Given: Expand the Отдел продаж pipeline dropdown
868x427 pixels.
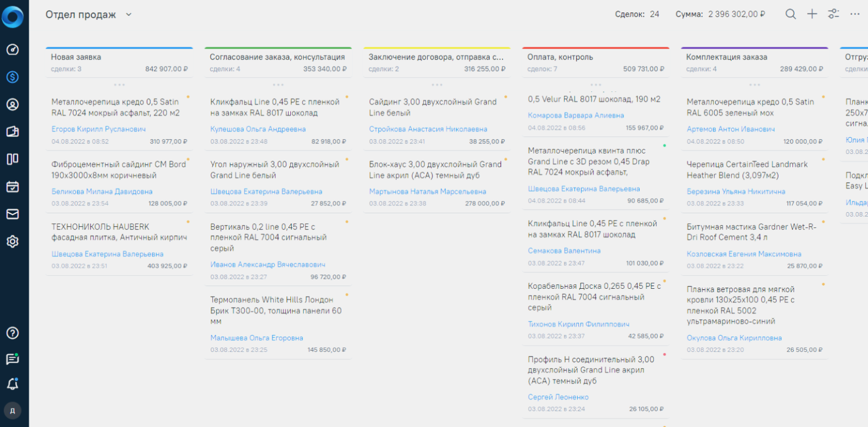Looking at the screenshot, I should pos(129,15).
